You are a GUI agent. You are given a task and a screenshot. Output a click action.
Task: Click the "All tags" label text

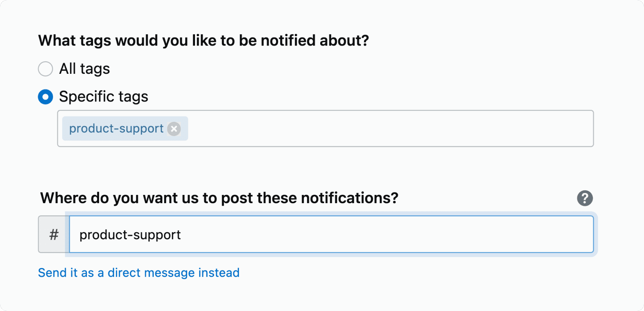(x=84, y=69)
